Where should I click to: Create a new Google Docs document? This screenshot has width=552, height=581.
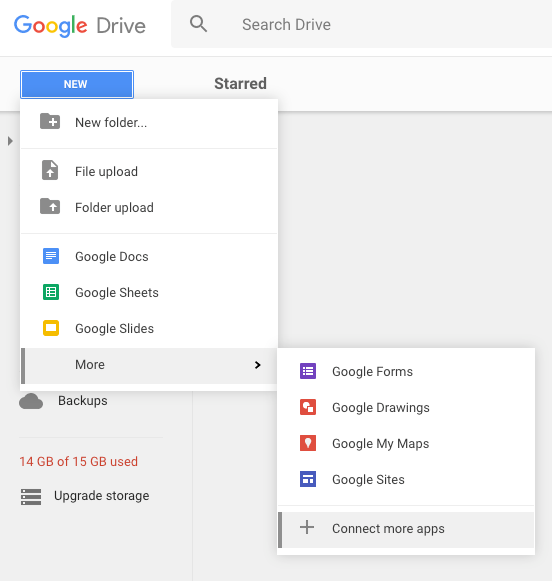(149, 256)
